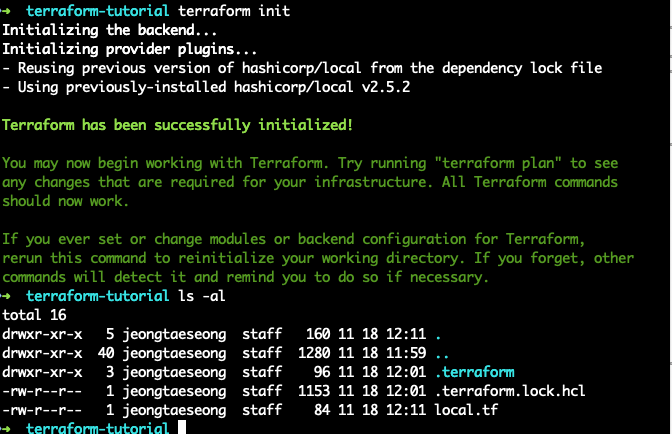Click permissions '-rw-r--r--' of local.tf row
The height and width of the screenshot is (434, 672).
point(42,410)
